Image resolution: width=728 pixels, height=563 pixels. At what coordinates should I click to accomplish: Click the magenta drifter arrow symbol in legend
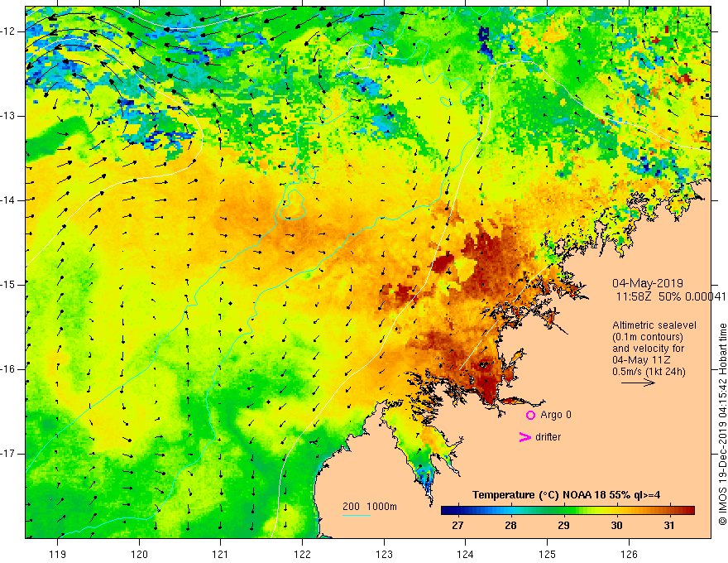524,437
